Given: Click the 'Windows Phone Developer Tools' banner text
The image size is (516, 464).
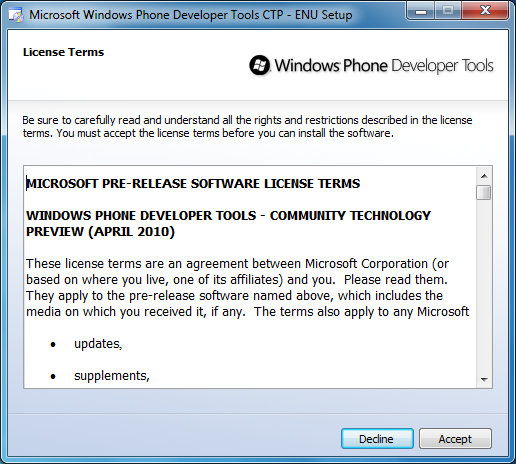Looking at the screenshot, I should coord(384,66).
